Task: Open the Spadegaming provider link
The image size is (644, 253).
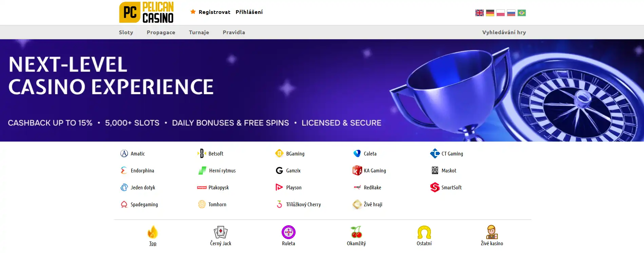Action: 144,204
